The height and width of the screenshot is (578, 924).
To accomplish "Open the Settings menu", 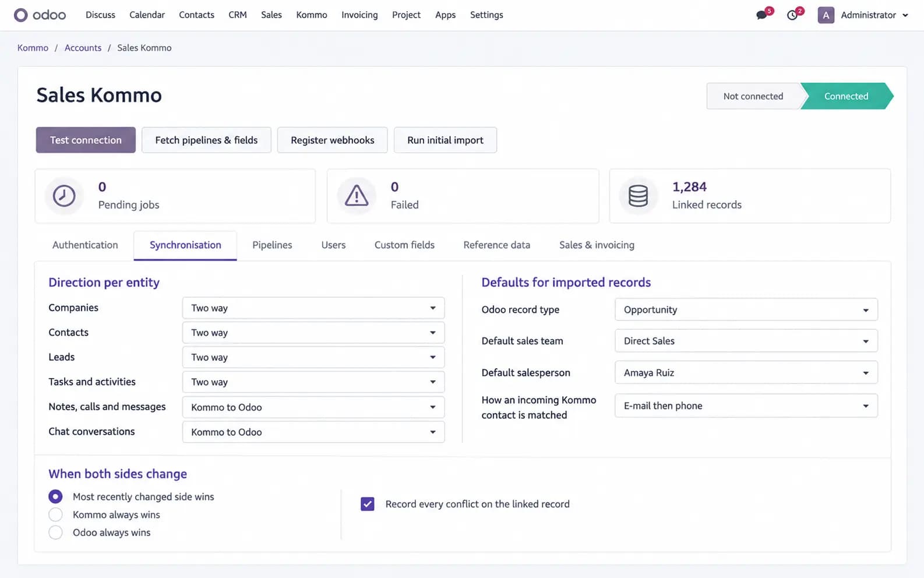I will [486, 15].
